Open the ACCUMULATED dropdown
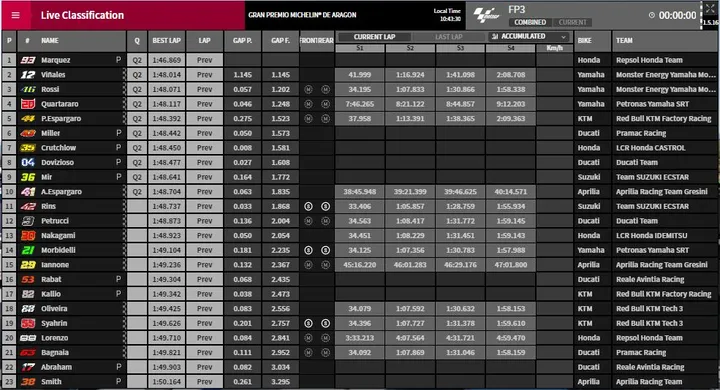The height and width of the screenshot is (390, 720). [529, 36]
